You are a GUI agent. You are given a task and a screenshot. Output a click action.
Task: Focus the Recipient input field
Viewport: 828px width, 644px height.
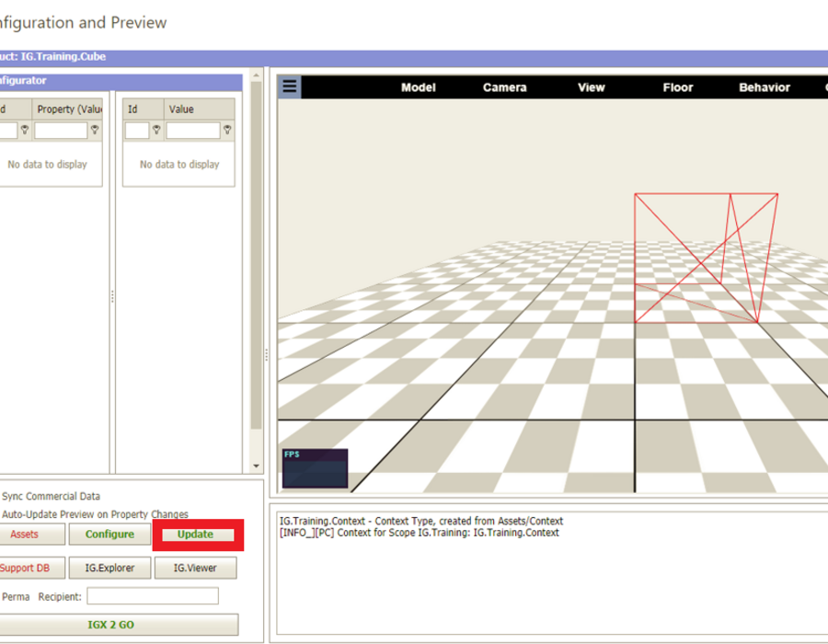(153, 596)
